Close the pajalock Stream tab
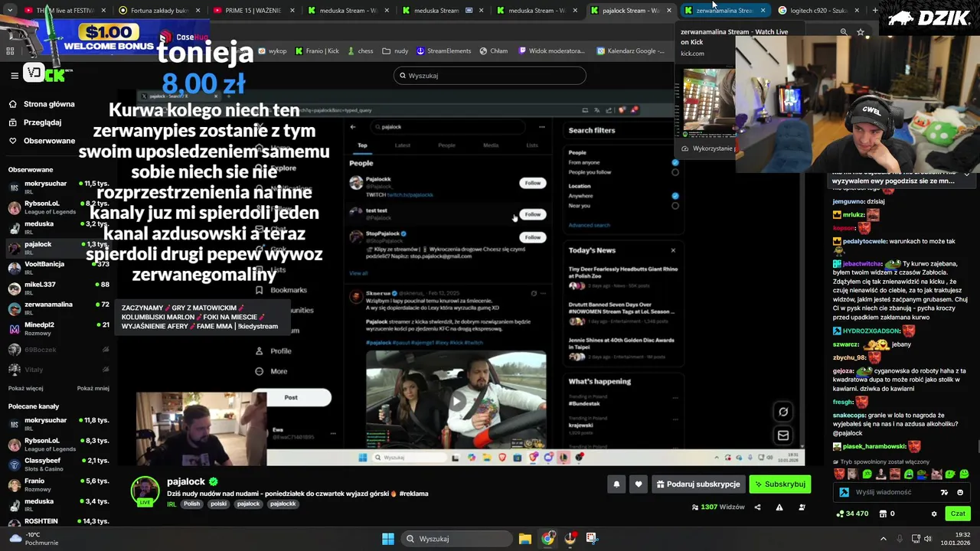Screen dimensions: 980x551 (x=669, y=11)
